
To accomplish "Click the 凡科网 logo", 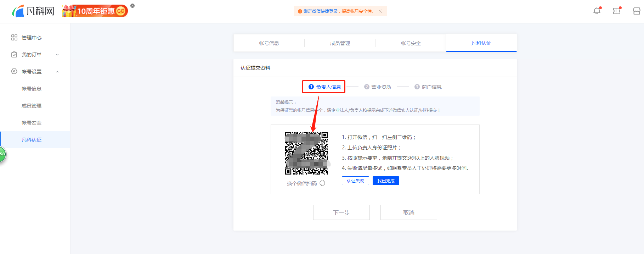I will click(33, 11).
